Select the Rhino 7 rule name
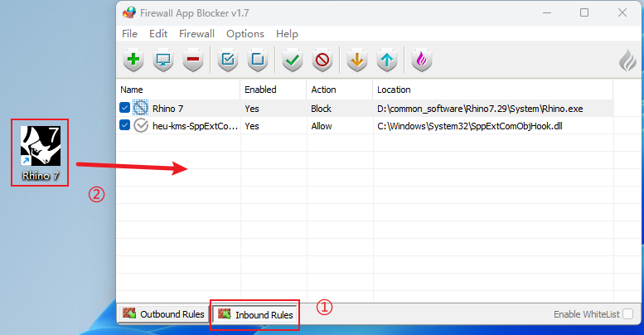644x335 pixels. point(168,109)
